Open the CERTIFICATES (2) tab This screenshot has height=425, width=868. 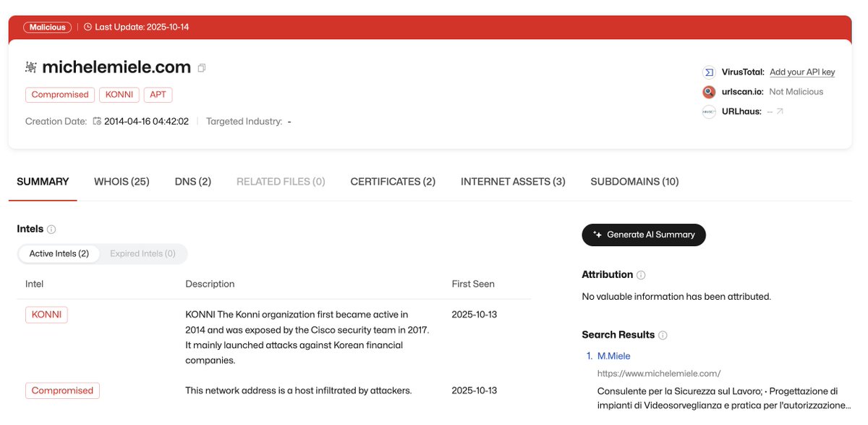[x=393, y=182]
